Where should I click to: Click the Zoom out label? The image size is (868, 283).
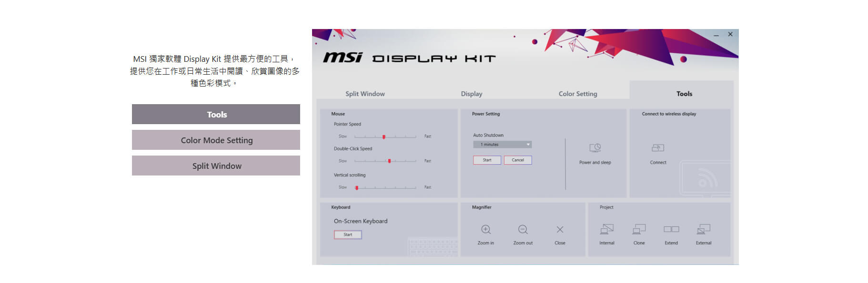coord(523,243)
